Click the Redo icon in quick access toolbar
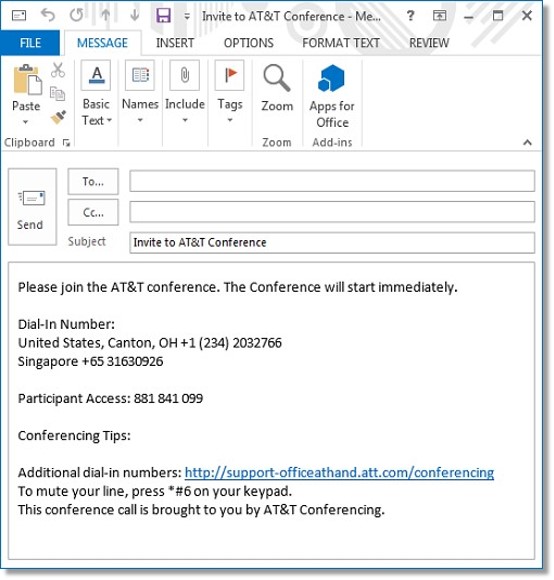 (x=77, y=16)
